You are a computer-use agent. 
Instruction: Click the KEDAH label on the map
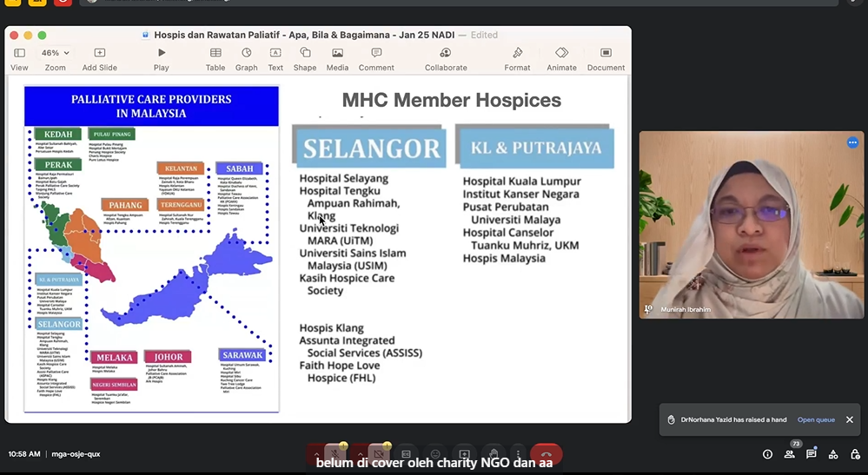pos(58,135)
